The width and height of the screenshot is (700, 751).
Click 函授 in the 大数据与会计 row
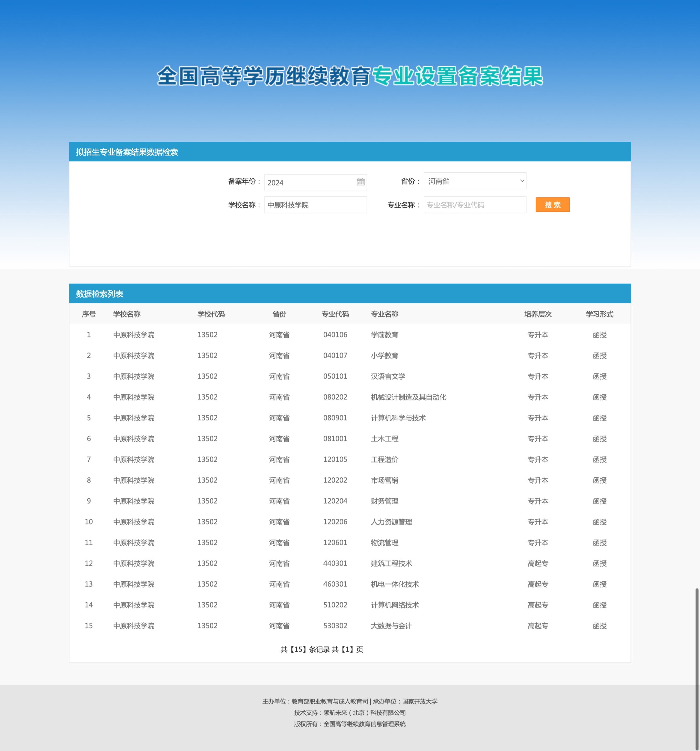(600, 626)
